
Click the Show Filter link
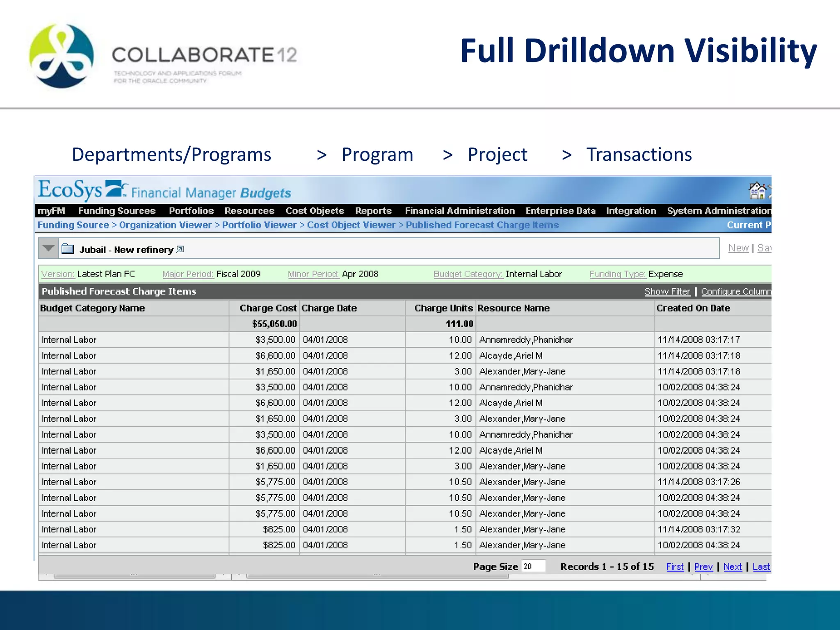[667, 292]
